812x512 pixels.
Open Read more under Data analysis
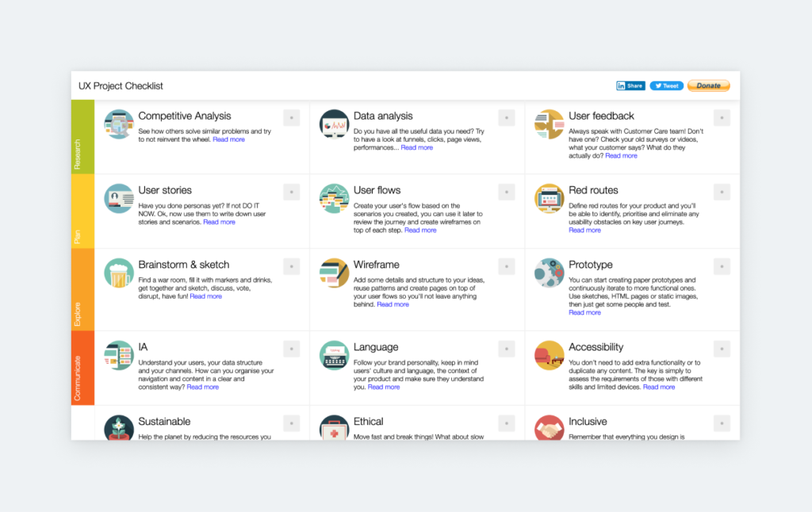[x=417, y=148]
